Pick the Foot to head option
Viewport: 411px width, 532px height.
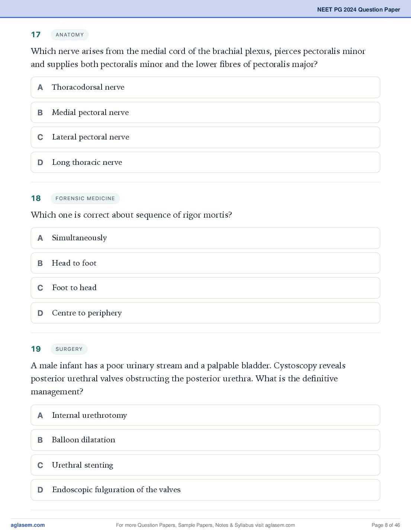pyautogui.click(x=205, y=288)
